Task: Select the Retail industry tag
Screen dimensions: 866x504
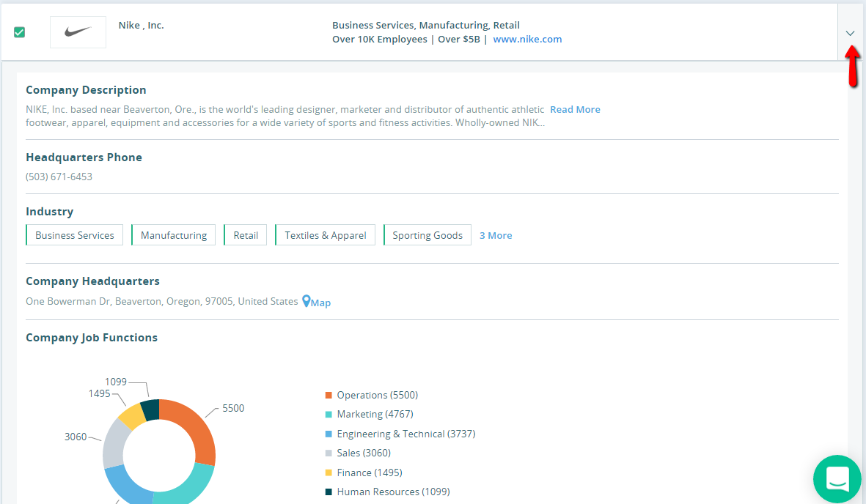Action: pos(245,235)
